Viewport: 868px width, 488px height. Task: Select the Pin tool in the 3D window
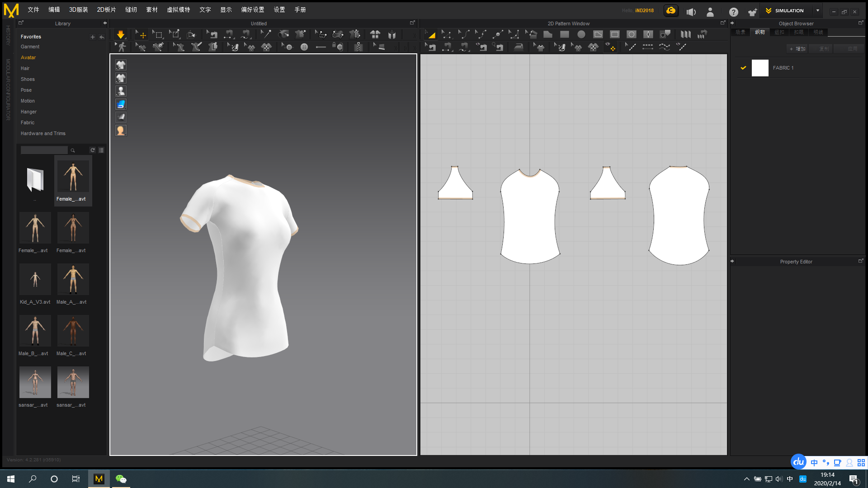click(x=267, y=34)
